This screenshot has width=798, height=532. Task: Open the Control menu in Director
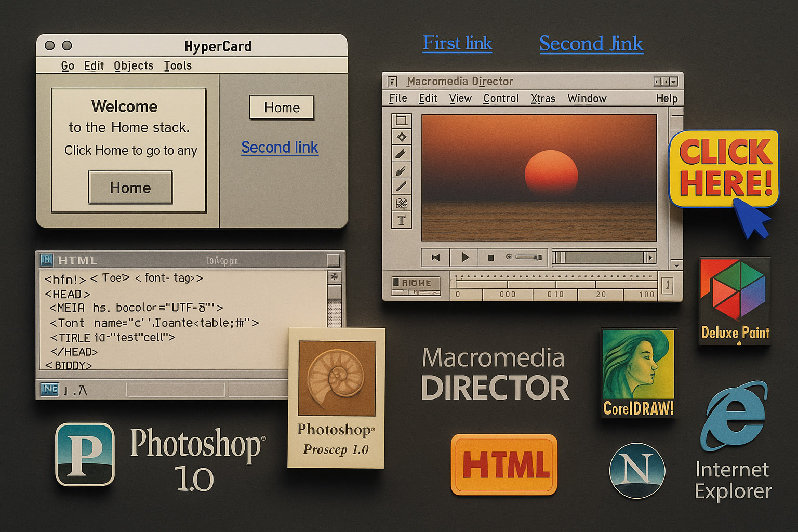500,98
